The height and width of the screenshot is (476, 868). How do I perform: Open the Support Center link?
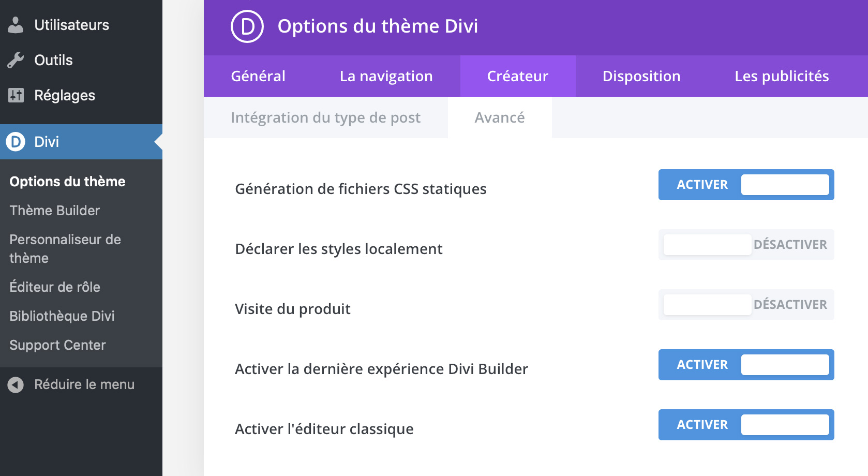[57, 345]
